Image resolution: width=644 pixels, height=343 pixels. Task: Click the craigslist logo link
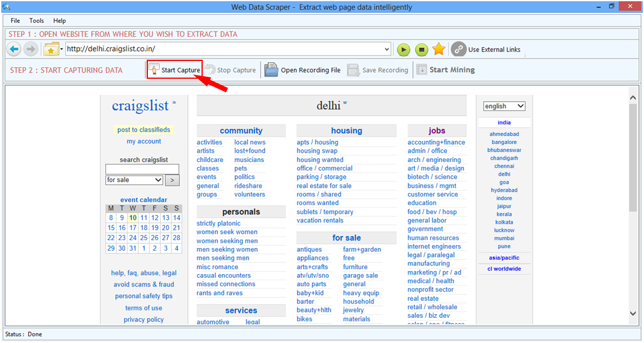[140, 106]
